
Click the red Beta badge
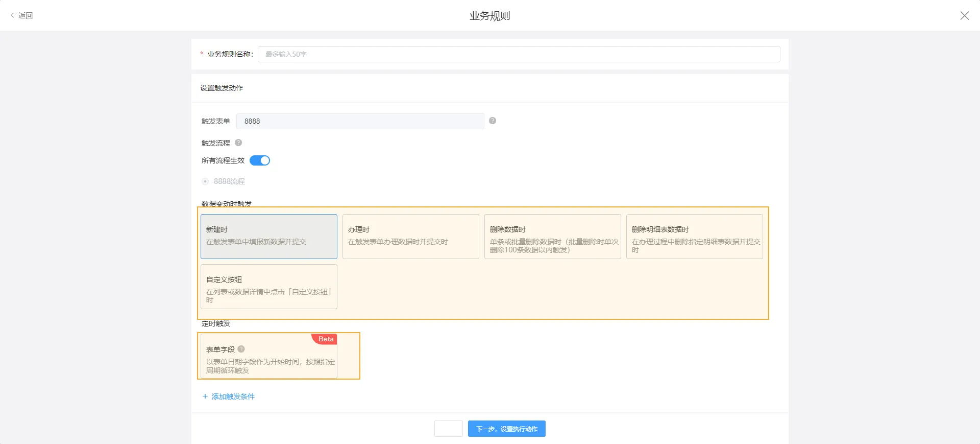325,339
